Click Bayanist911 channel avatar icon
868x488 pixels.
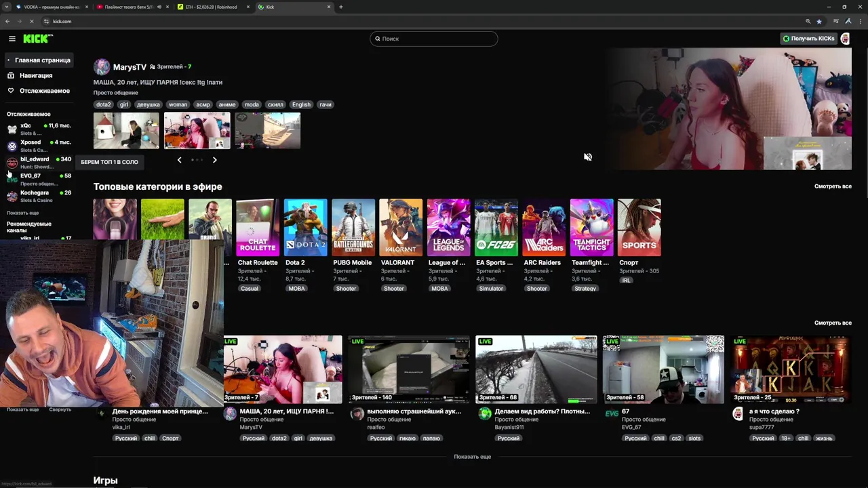(x=484, y=414)
